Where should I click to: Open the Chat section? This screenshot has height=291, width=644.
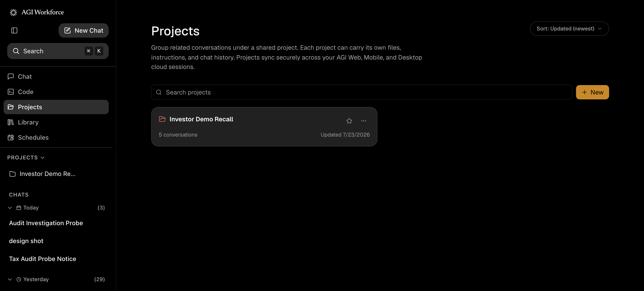[56, 77]
